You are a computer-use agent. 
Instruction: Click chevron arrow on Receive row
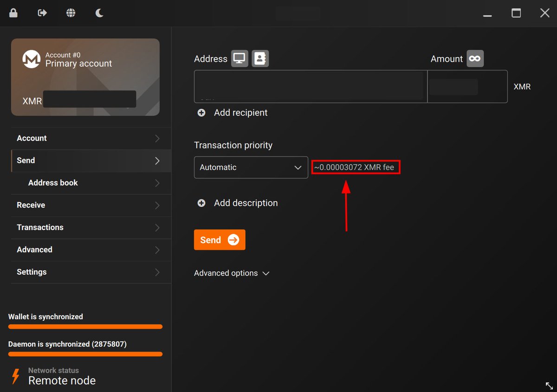(157, 206)
